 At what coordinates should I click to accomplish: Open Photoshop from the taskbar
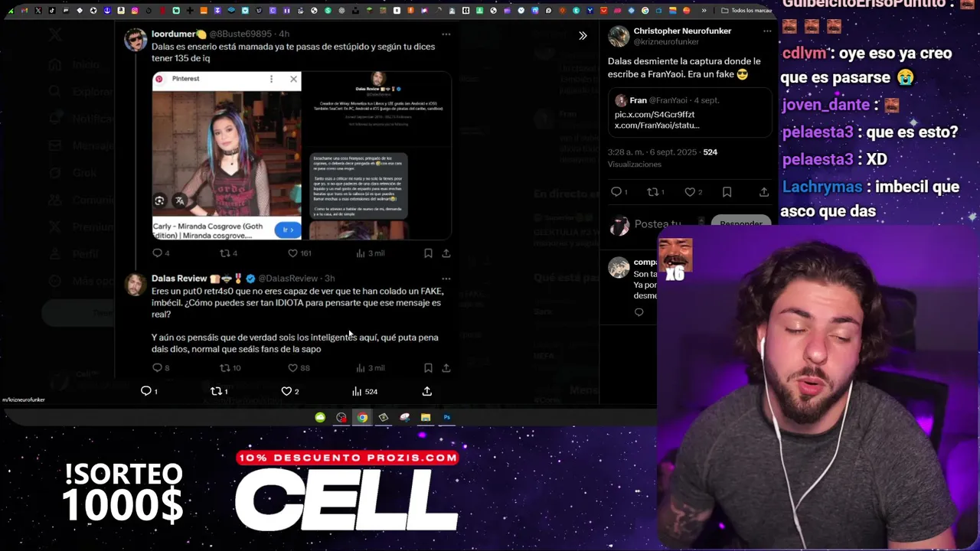click(x=447, y=417)
